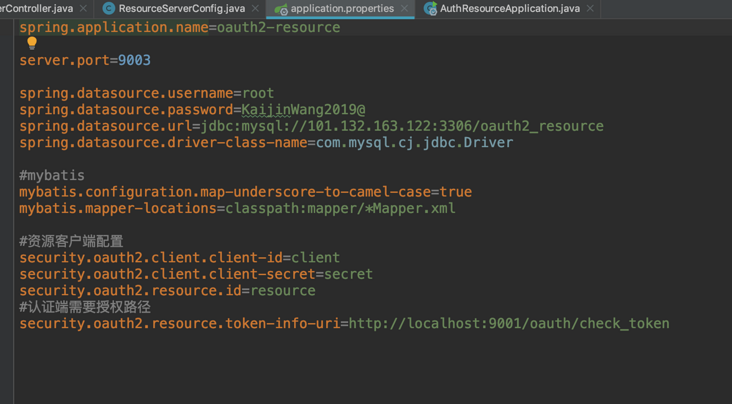Click the AuthResourceApplication runnable class icon
Image resolution: width=732 pixels, height=404 pixels.
(x=430, y=8)
